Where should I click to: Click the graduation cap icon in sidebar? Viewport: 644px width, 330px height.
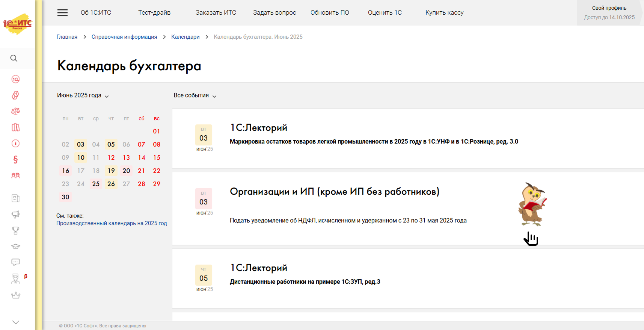15,247
